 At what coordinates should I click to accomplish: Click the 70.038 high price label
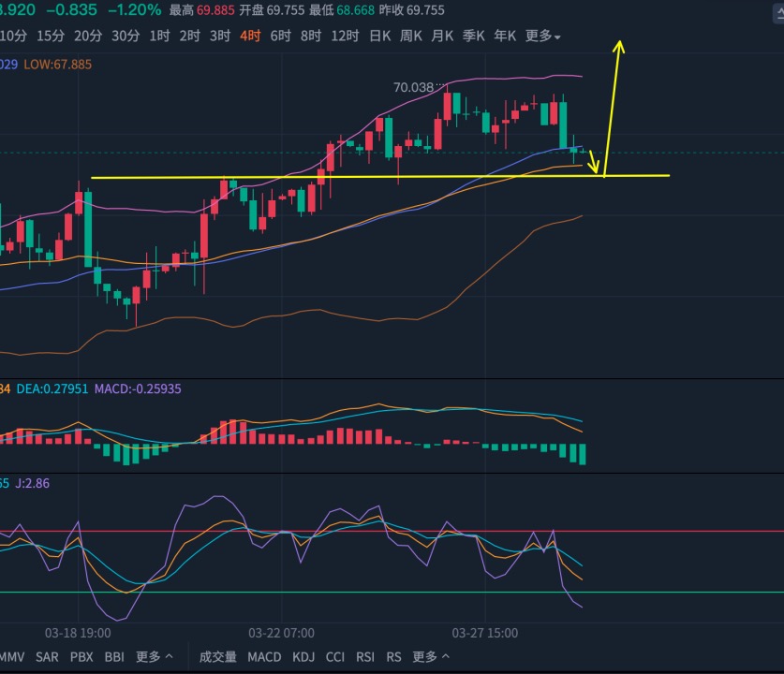point(413,87)
